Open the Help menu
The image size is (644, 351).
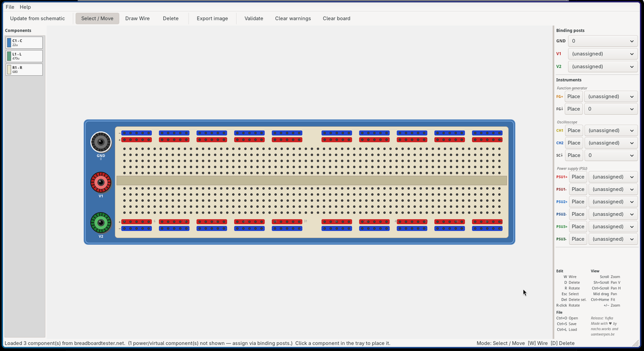(x=25, y=7)
